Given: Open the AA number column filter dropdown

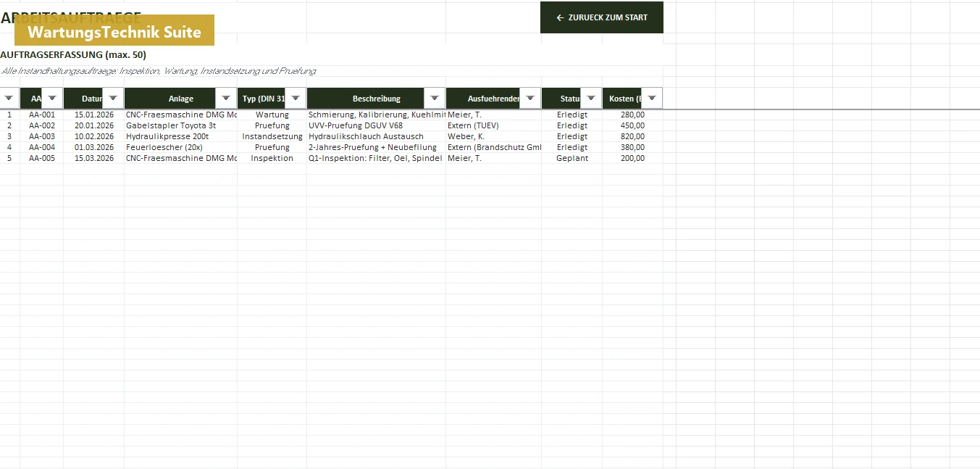Looking at the screenshot, I should [51, 99].
